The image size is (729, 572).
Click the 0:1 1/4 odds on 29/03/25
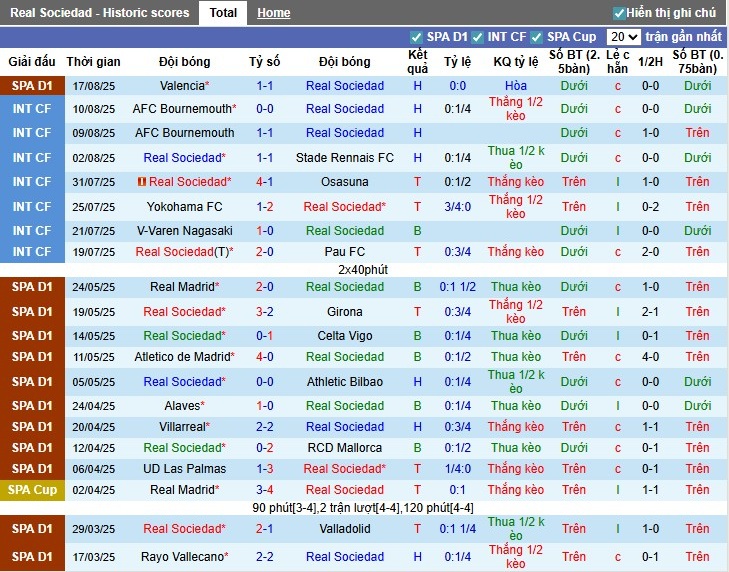457,529
